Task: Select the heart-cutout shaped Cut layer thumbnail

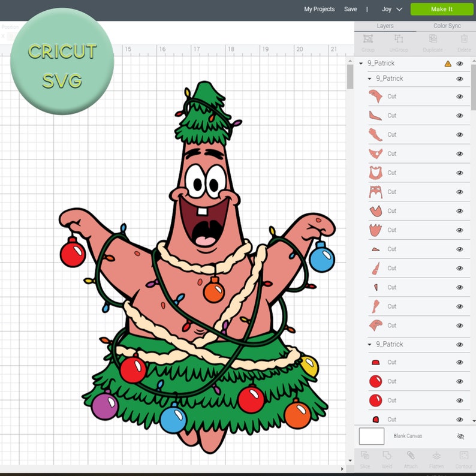Action: pos(375,153)
